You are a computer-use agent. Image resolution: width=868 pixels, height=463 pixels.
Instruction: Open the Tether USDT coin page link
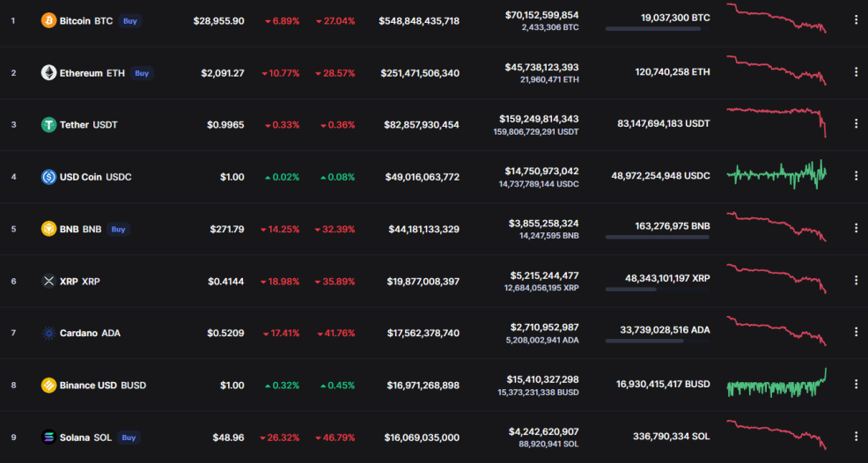pos(89,125)
